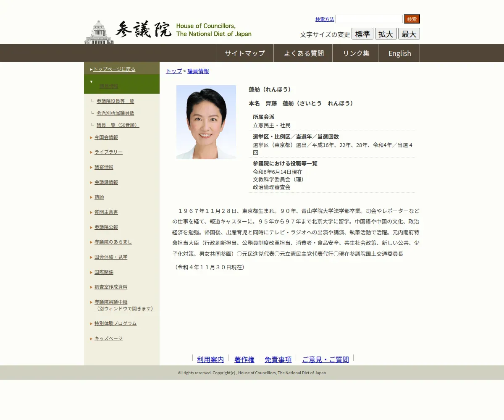Image resolution: width=504 pixels, height=420 pixels.
Task: Open 会議録情報 in the sidebar
Action: pos(106,182)
